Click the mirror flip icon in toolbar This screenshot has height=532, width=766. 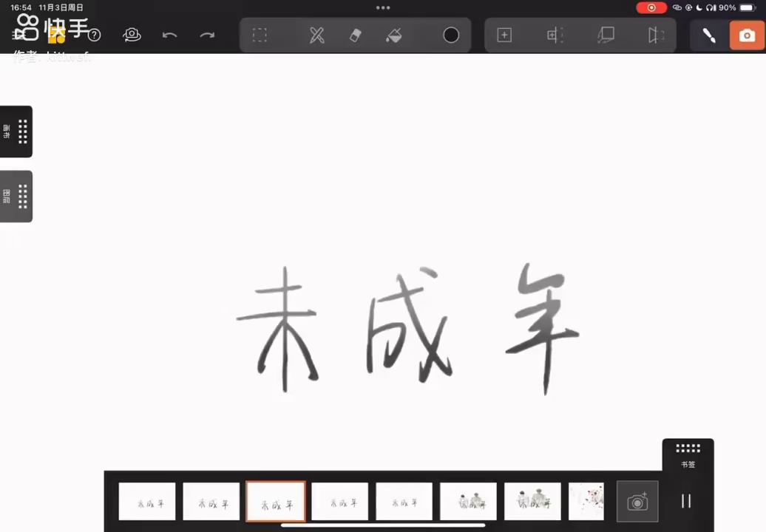(656, 35)
